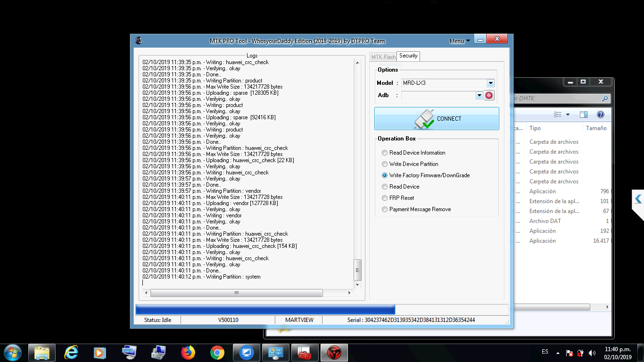Click the logs vertical scrollbar thumb
The height and width of the screenshot is (362, 644).
click(x=357, y=270)
